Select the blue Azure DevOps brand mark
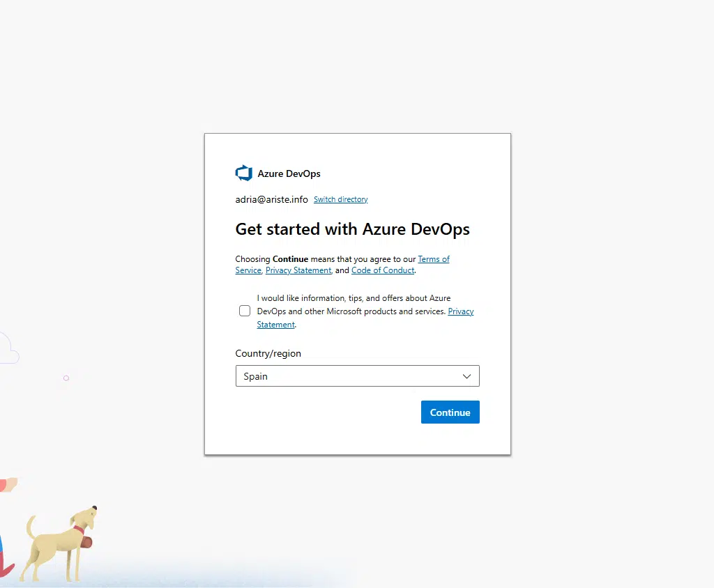The width and height of the screenshot is (714, 588). coord(243,173)
